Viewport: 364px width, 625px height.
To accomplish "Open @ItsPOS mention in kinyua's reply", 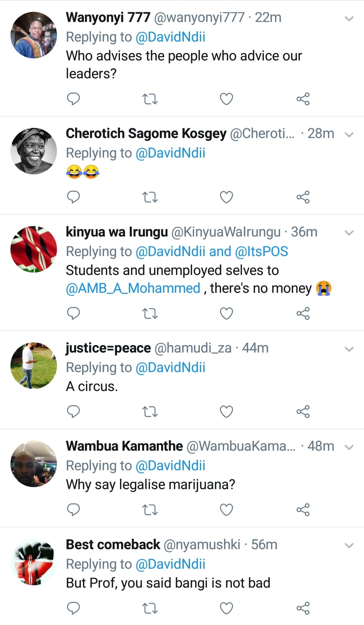I will (x=262, y=252).
